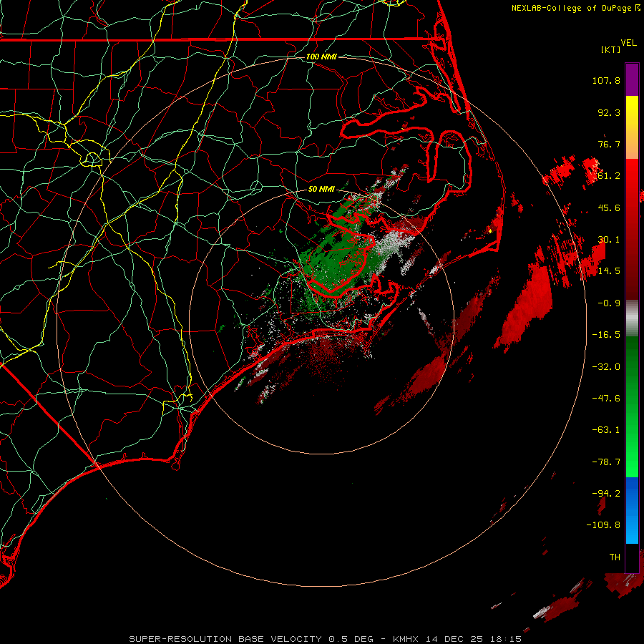Click the 92.3 value on velocity scale
The width and height of the screenshot is (644, 644).
(609, 112)
